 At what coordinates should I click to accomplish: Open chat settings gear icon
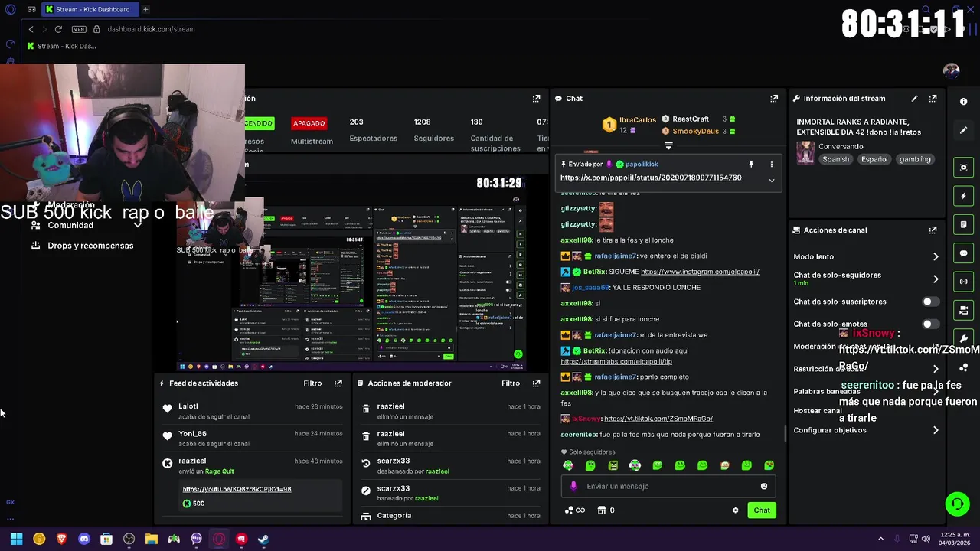point(736,510)
